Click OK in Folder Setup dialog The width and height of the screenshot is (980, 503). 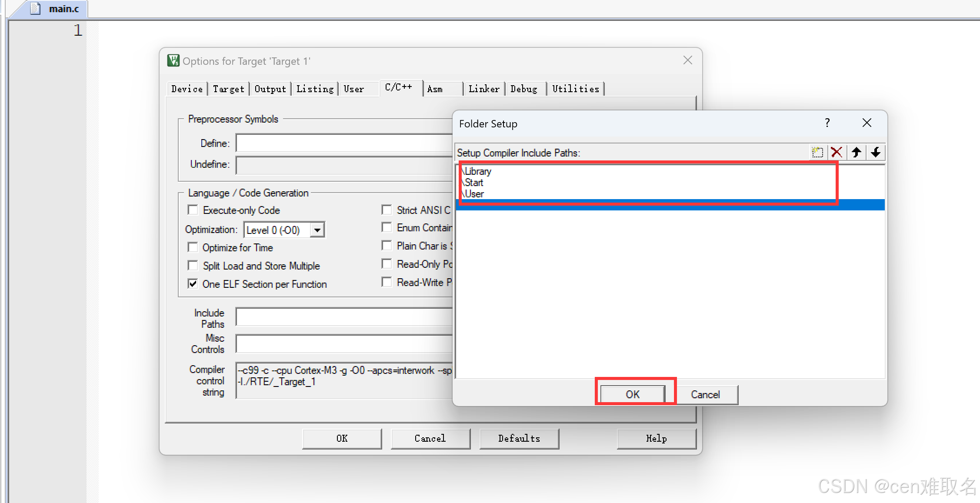click(x=632, y=394)
